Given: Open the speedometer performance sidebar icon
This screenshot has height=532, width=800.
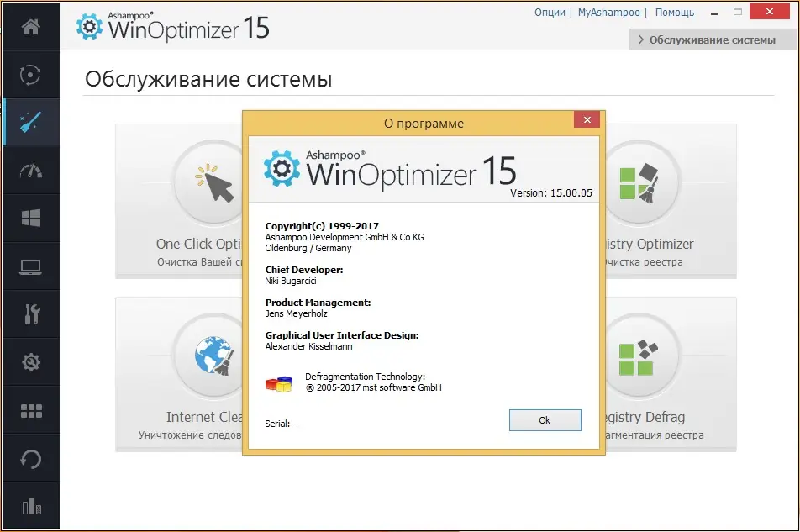Looking at the screenshot, I should click(31, 170).
